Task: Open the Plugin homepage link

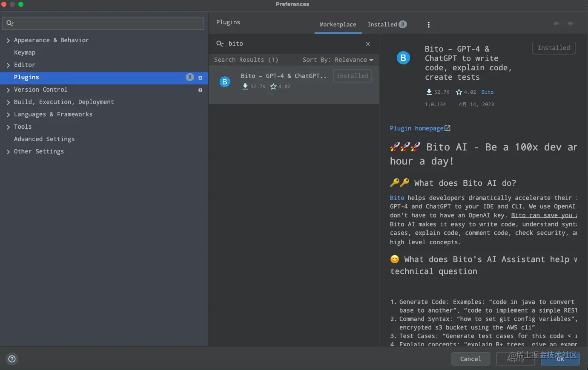Action: [x=416, y=128]
